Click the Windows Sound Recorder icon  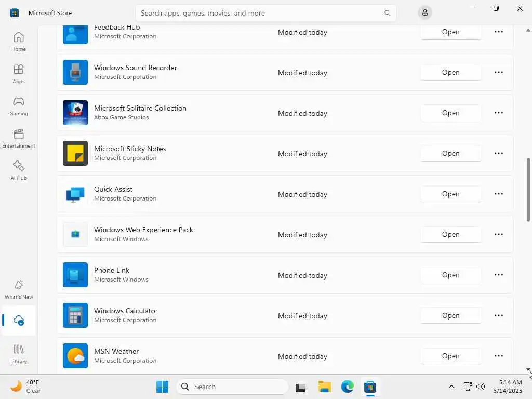click(75, 72)
